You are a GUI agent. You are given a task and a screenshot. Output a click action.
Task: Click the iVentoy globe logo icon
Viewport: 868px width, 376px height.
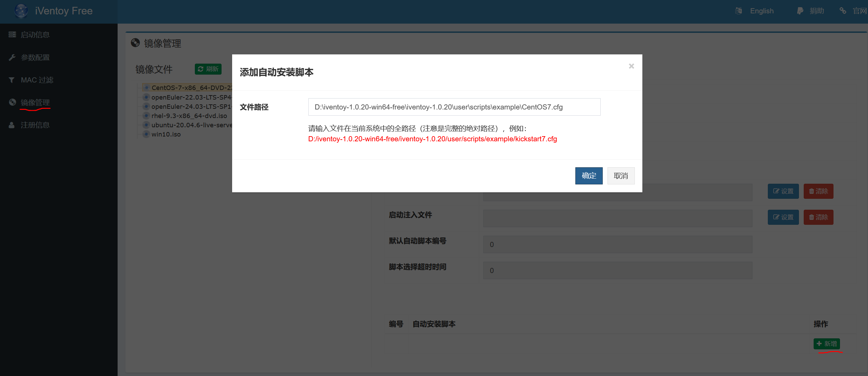click(21, 11)
